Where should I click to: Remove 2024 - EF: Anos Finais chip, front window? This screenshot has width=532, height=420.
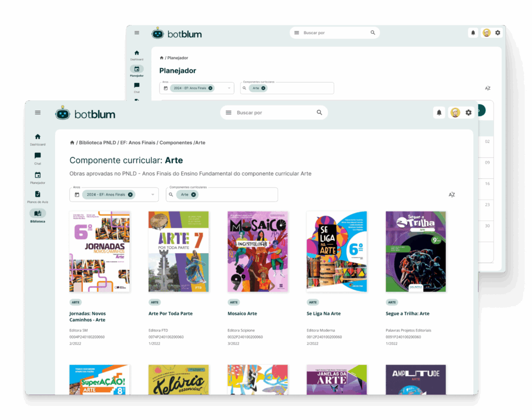coord(130,194)
